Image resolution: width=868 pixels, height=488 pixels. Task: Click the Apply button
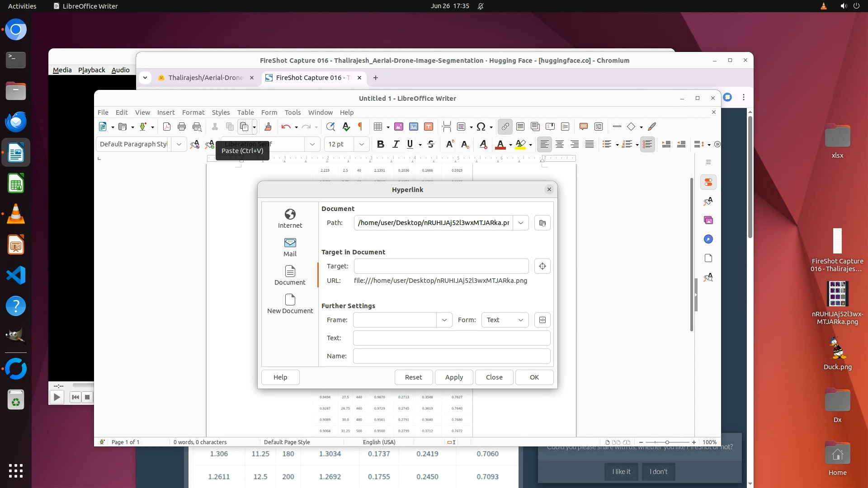click(453, 377)
